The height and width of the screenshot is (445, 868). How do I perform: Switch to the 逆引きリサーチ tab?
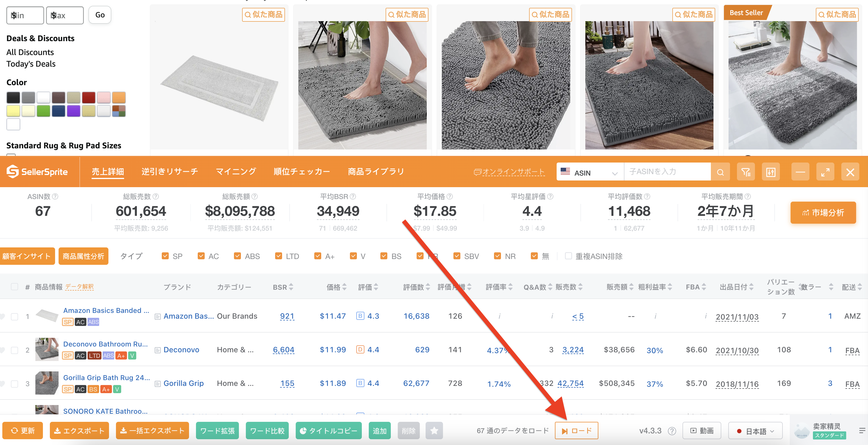pyautogui.click(x=170, y=172)
